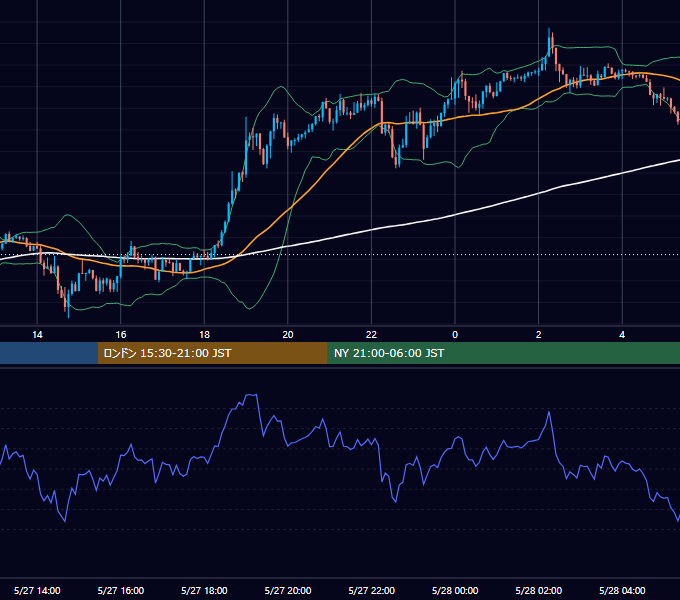Image resolution: width=680 pixels, height=600 pixels.
Task: Click the 2 hour axis label
Action: tap(539, 335)
